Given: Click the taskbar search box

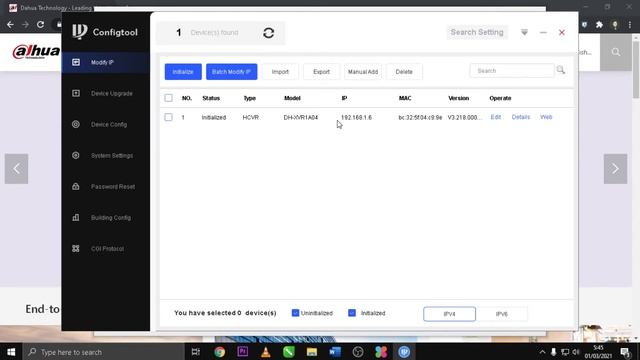Looking at the screenshot, I should (104, 352).
